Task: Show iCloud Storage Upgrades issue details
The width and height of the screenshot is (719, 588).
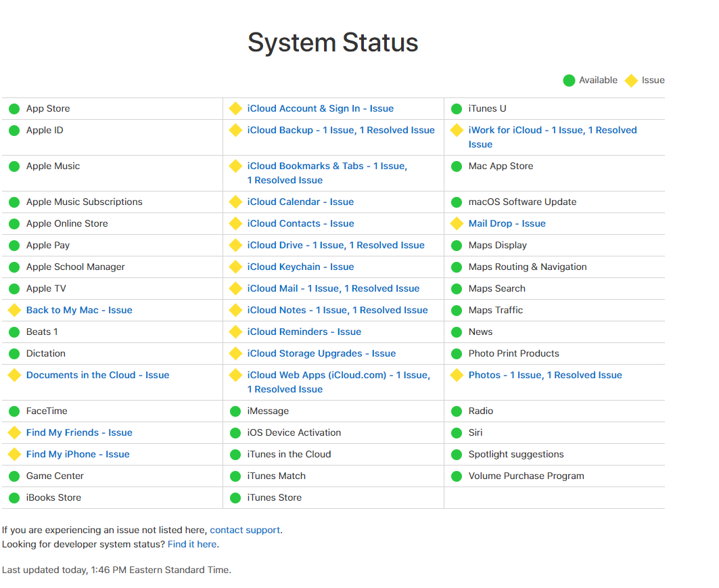Action: pos(321,353)
